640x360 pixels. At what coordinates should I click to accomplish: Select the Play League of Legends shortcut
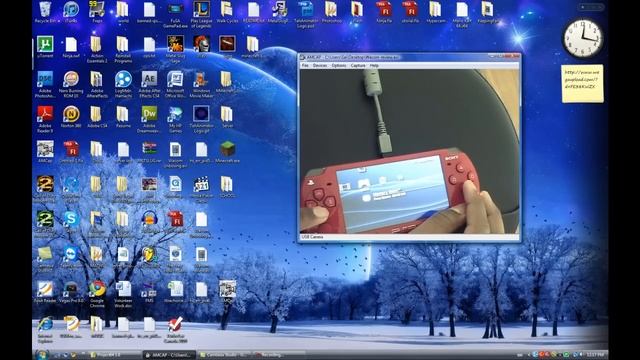[x=201, y=14]
